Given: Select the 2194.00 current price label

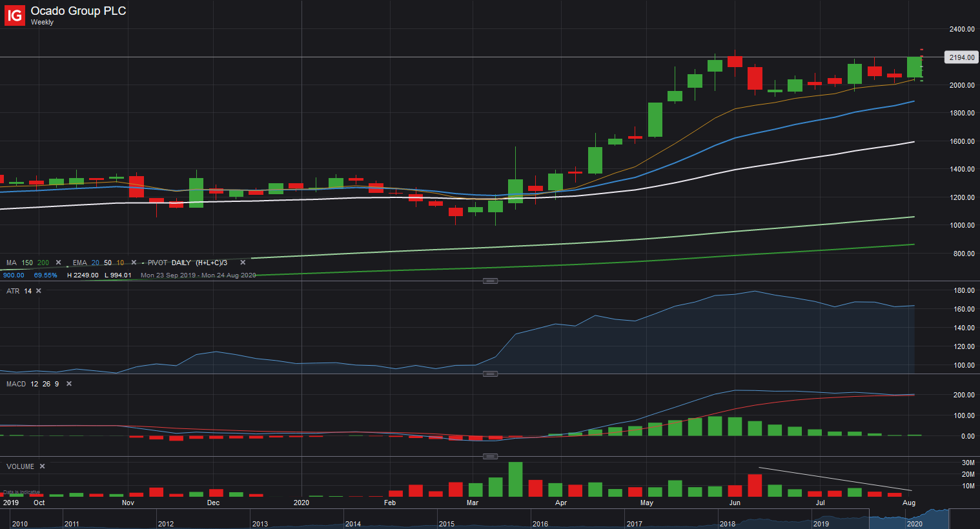Looking at the screenshot, I should tap(961, 57).
